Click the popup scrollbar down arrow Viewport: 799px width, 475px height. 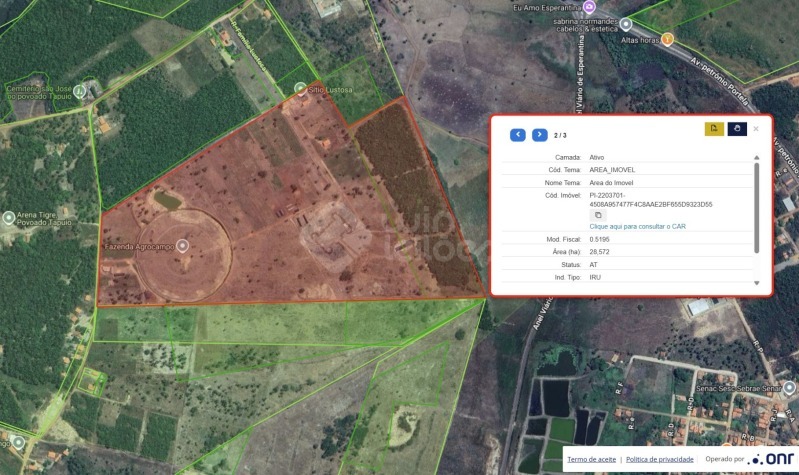click(x=757, y=283)
